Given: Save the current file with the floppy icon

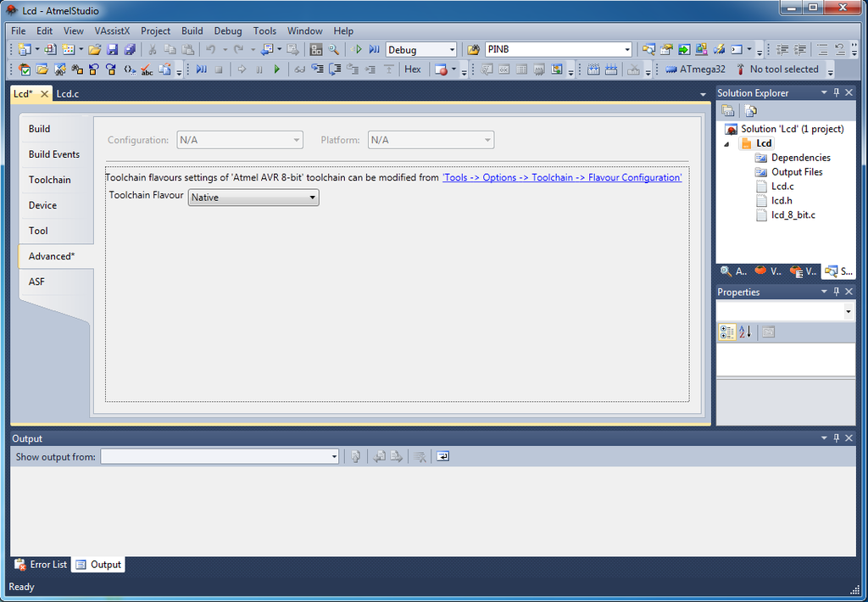Looking at the screenshot, I should [113, 49].
